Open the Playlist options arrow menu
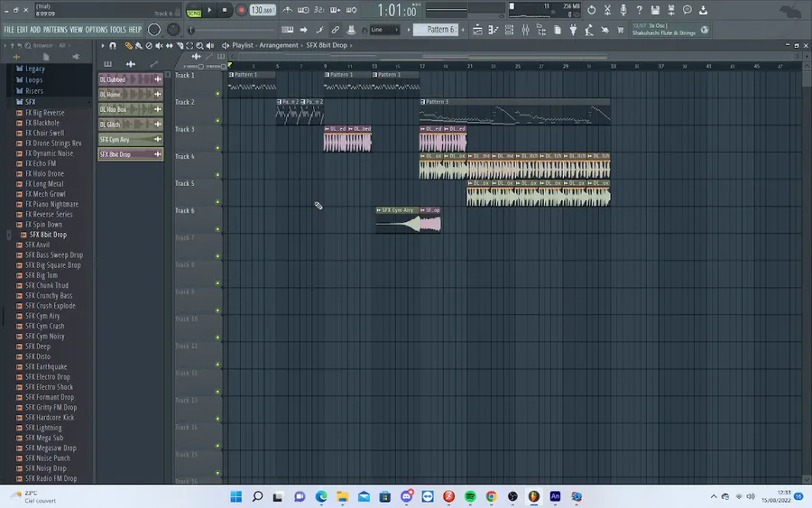Viewport: 812px width, 508px height. [x=103, y=46]
